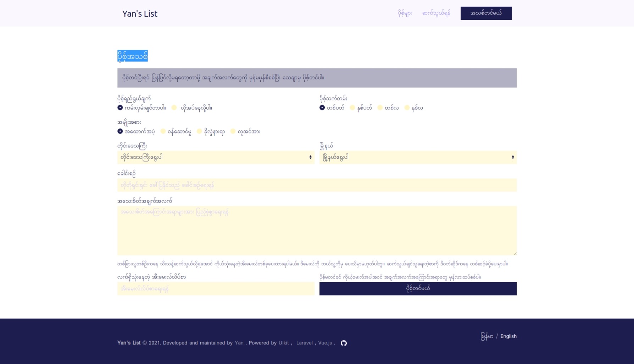
Task: Go to Yan's List home logo
Action: coord(140,13)
